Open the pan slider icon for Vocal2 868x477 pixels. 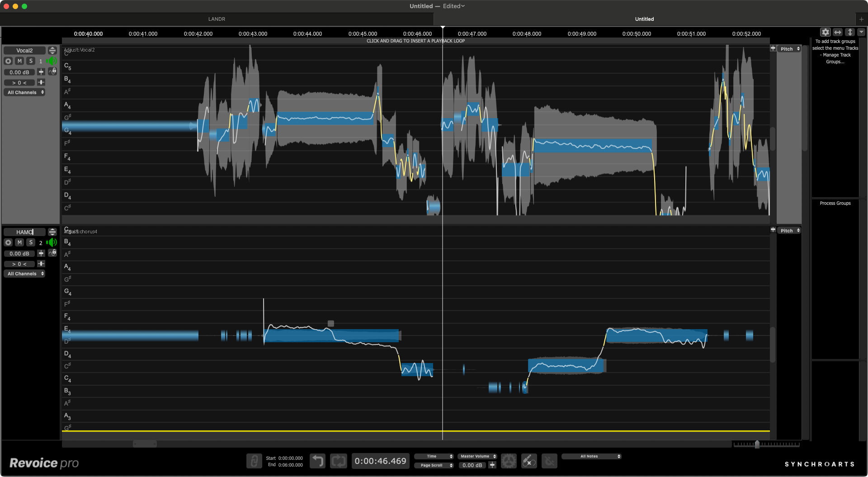pos(41,82)
